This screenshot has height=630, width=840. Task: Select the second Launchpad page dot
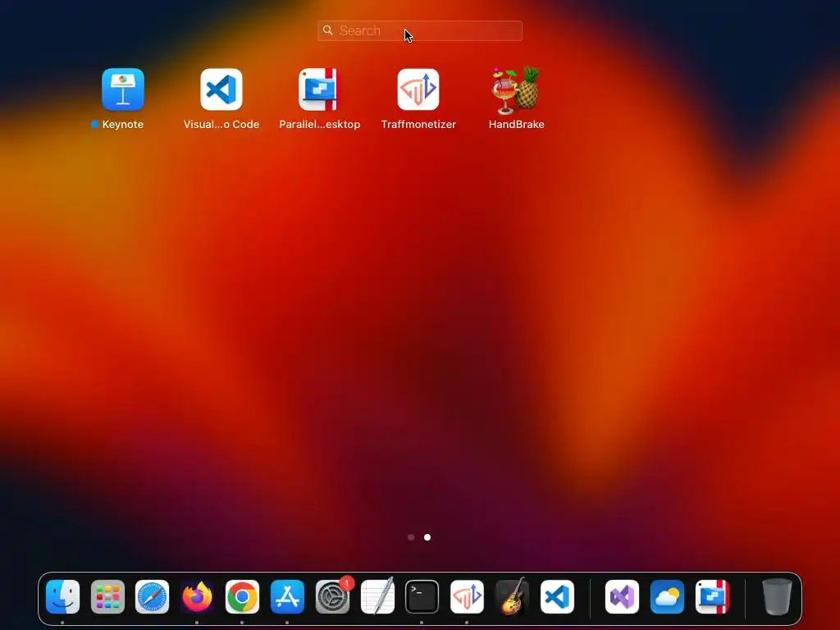tap(427, 536)
